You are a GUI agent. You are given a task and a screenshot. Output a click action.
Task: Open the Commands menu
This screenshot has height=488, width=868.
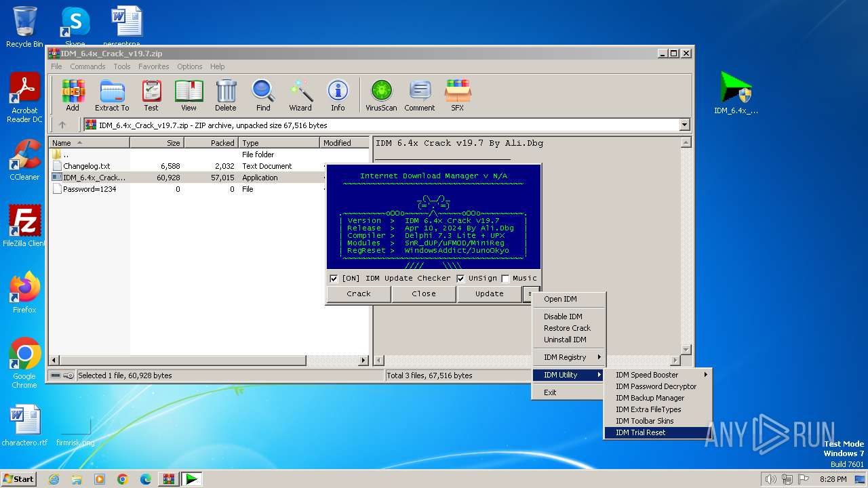coord(87,66)
